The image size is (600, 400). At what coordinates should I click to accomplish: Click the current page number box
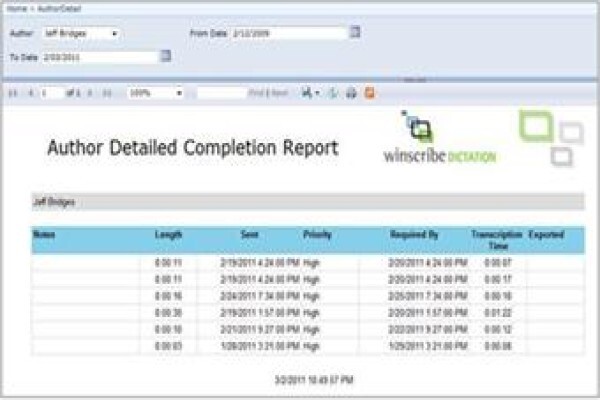point(52,93)
